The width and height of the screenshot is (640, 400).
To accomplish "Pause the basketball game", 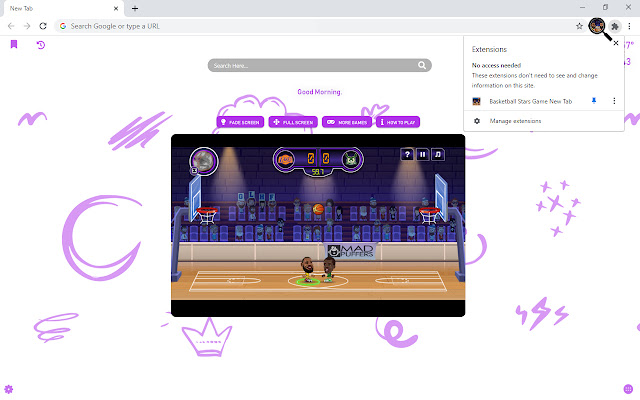I will (x=423, y=154).
